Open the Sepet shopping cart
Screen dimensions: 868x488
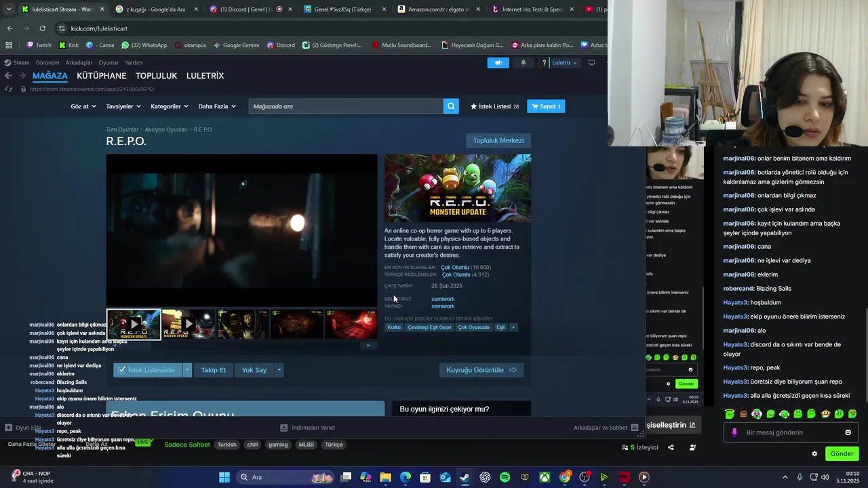pos(546,106)
